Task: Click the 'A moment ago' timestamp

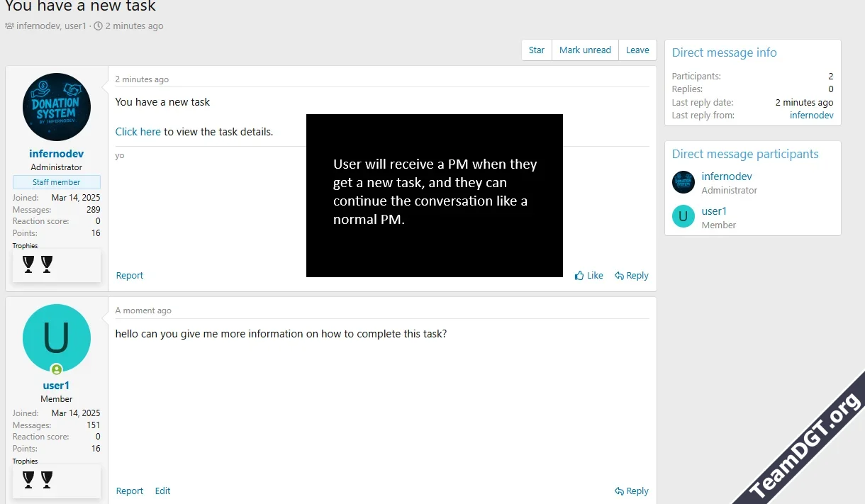Action: 143,310
